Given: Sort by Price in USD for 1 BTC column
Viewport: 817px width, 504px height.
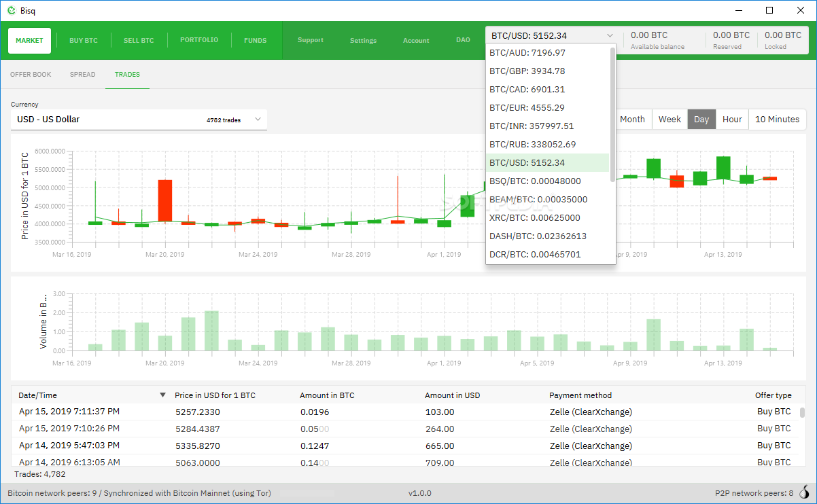Looking at the screenshot, I should tap(215, 395).
